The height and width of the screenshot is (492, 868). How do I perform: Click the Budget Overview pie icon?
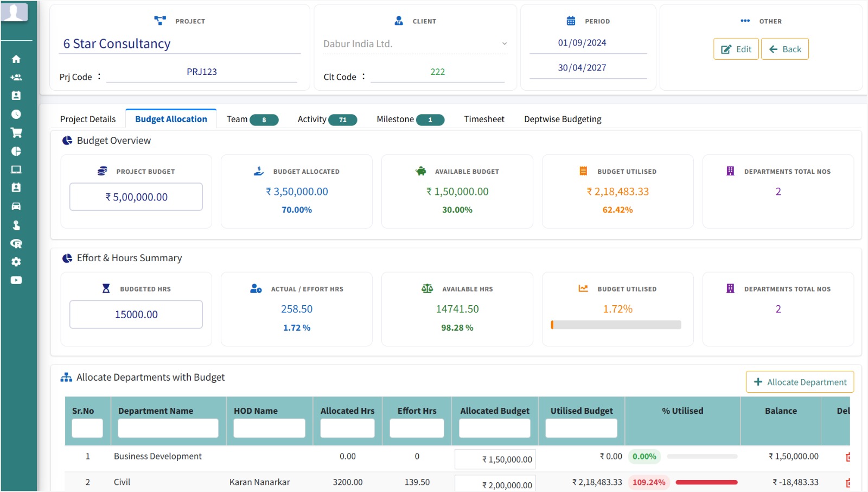(x=67, y=141)
